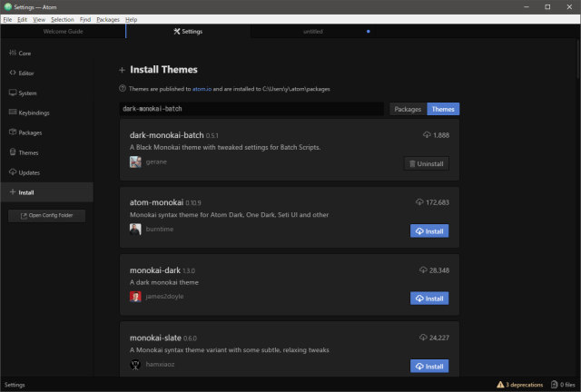The width and height of the screenshot is (581, 392).
Task: Open the Selection menu
Action: click(63, 20)
